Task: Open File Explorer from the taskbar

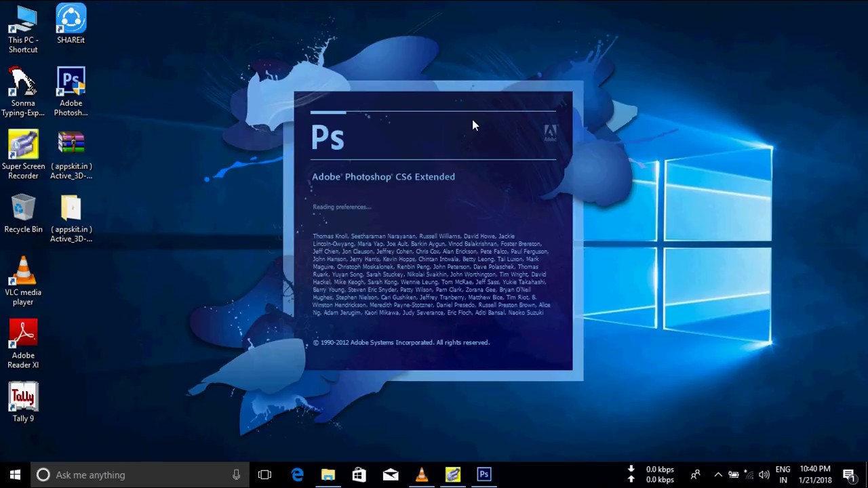Action: tap(328, 474)
